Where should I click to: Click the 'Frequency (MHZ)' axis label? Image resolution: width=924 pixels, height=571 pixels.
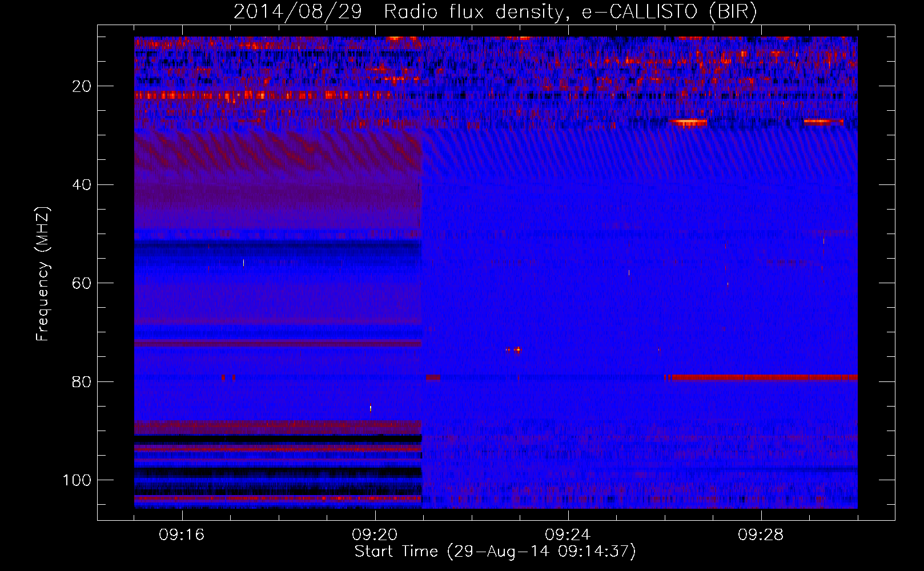point(43,274)
